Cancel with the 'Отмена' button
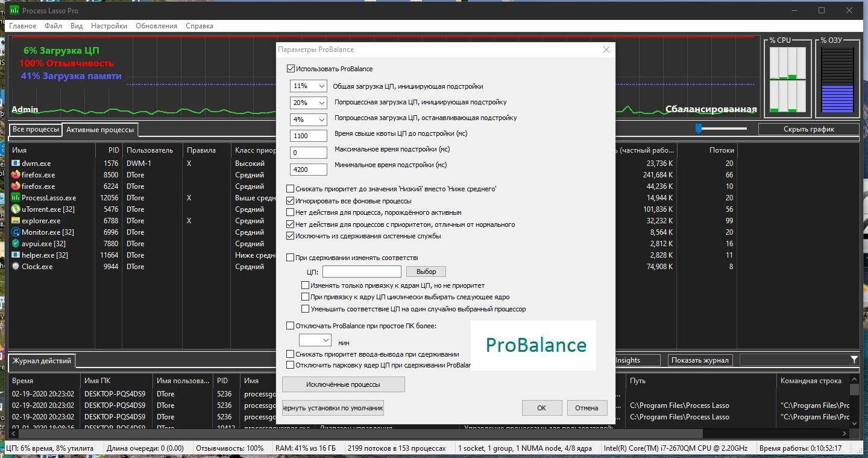868x458 pixels. click(x=587, y=408)
